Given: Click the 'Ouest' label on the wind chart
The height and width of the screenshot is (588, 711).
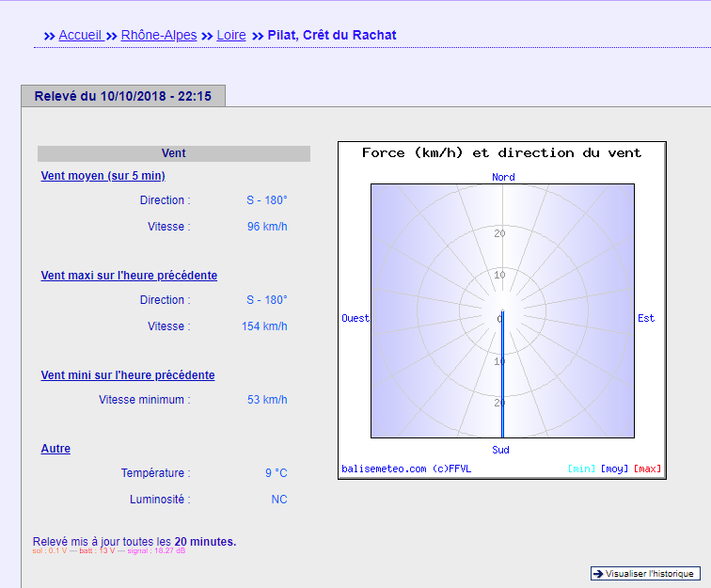Looking at the screenshot, I should tap(355, 318).
